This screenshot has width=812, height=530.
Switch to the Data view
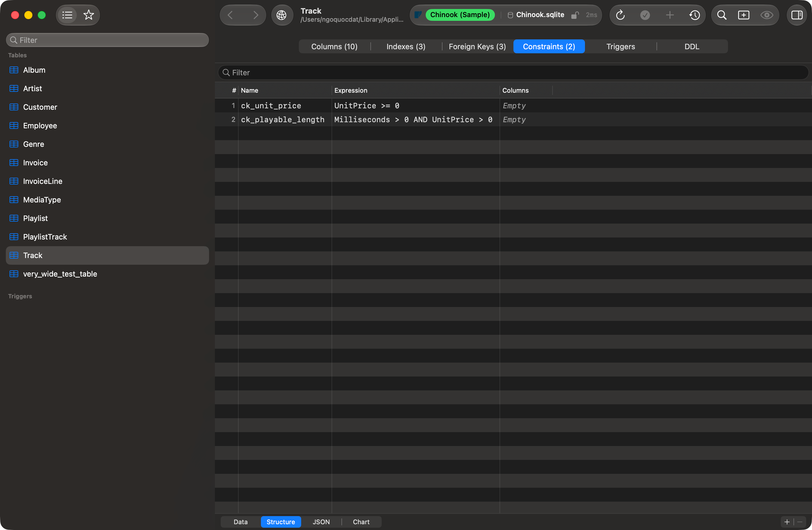pyautogui.click(x=241, y=522)
